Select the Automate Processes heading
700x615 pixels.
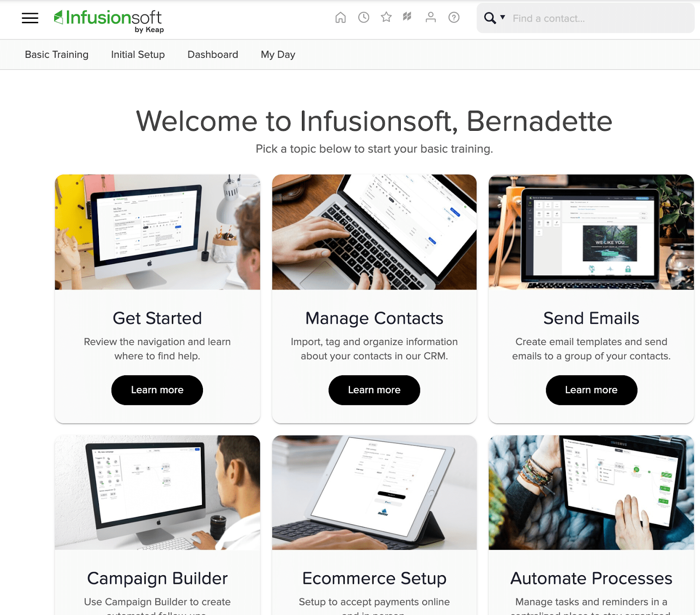click(x=591, y=579)
